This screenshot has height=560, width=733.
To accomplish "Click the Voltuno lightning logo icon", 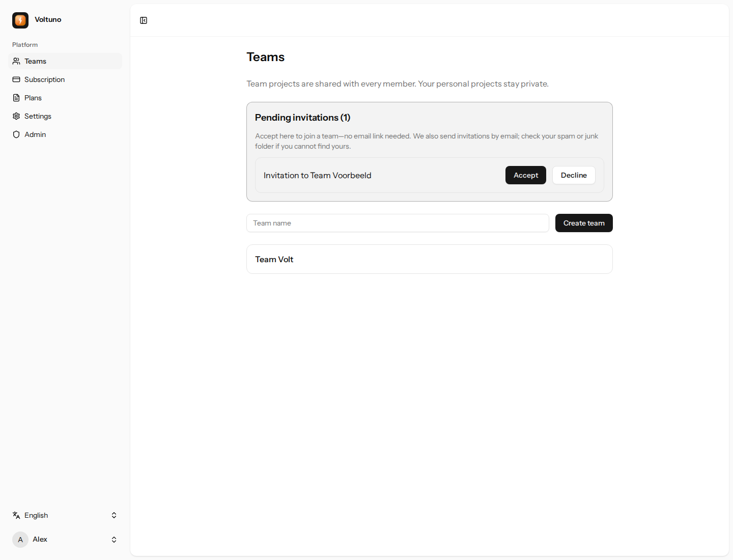I will point(20,20).
